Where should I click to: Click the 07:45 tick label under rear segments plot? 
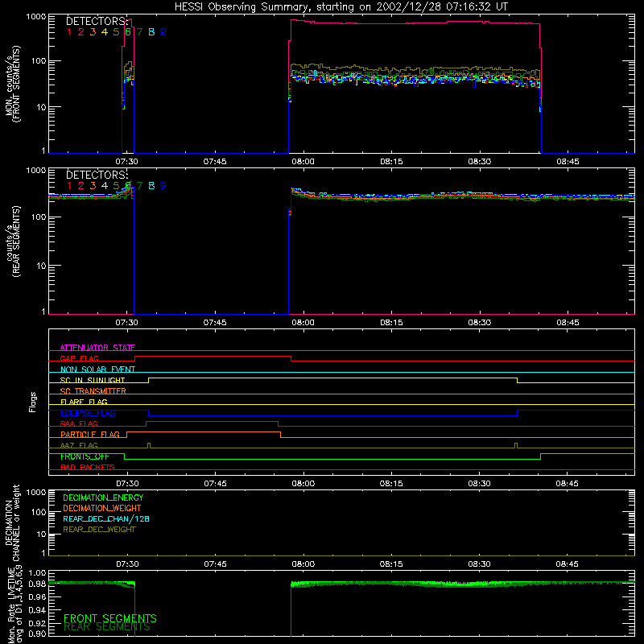215,323
